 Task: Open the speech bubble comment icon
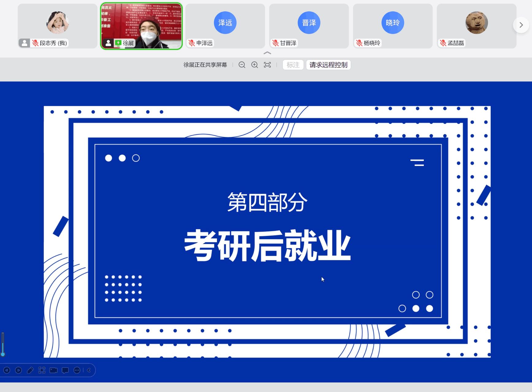(x=65, y=370)
